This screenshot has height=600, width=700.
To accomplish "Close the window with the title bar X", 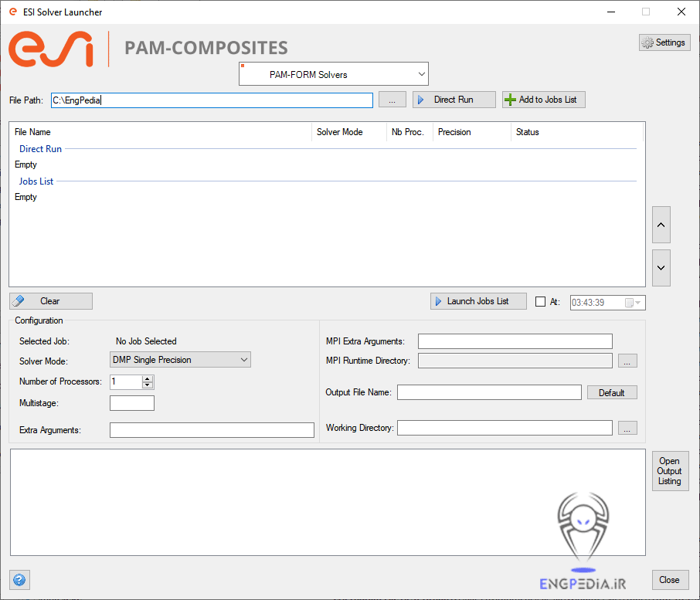I will tap(681, 12).
